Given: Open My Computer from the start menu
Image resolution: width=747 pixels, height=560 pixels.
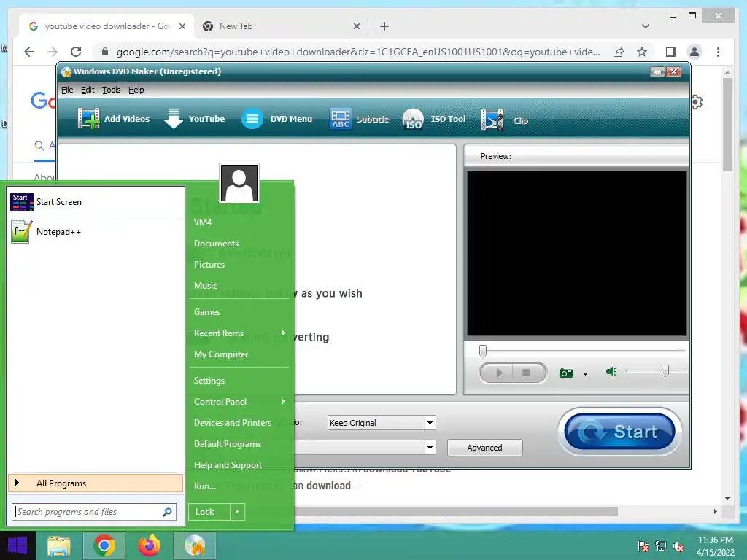Looking at the screenshot, I should (220, 354).
